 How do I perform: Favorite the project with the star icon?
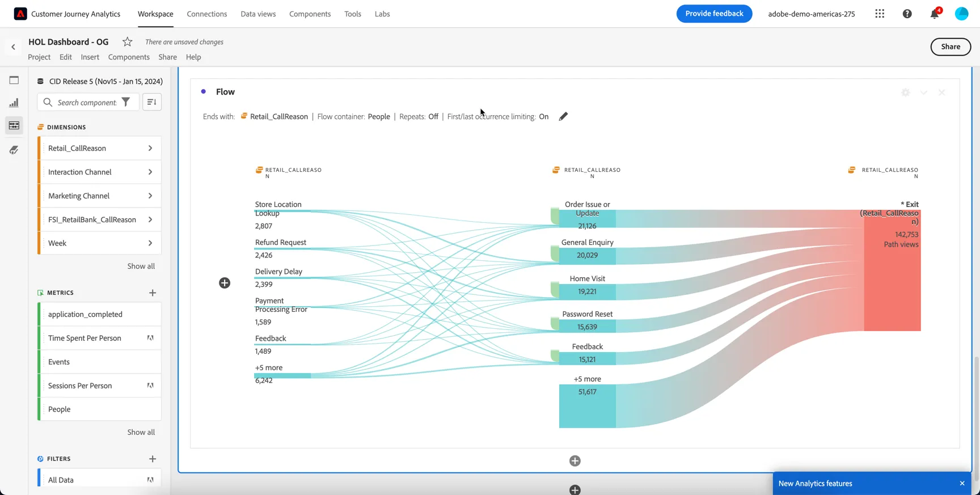click(x=128, y=41)
